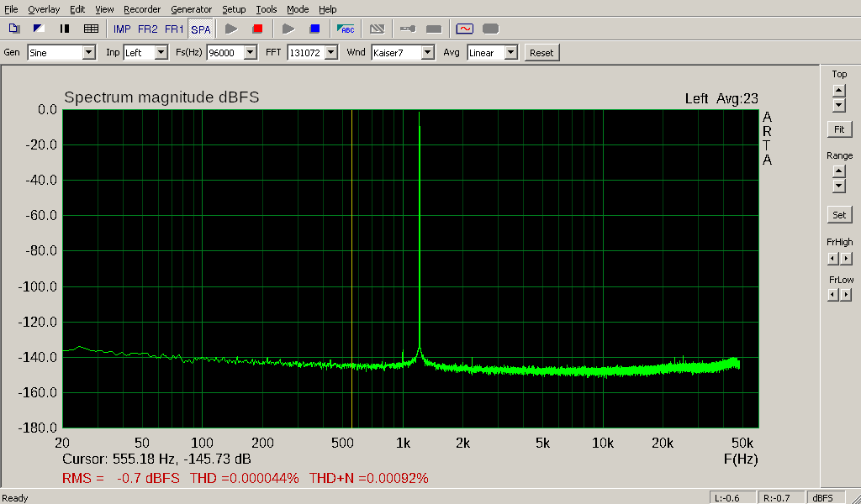Open the Tools menu

267,9
